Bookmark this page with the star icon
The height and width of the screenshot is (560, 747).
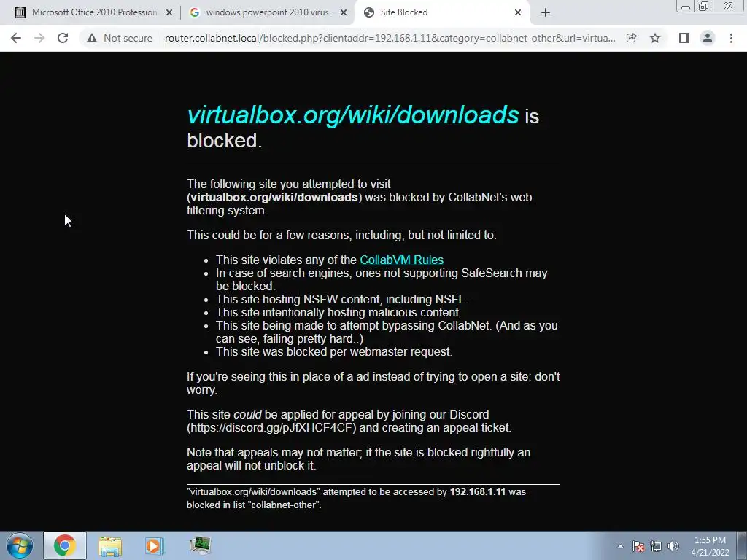655,38
